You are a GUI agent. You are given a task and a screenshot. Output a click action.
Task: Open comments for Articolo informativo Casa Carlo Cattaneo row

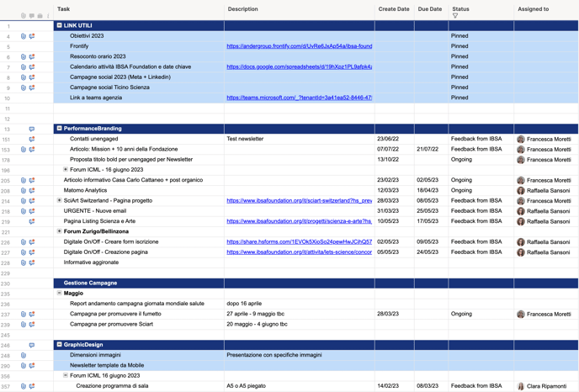click(x=32, y=181)
